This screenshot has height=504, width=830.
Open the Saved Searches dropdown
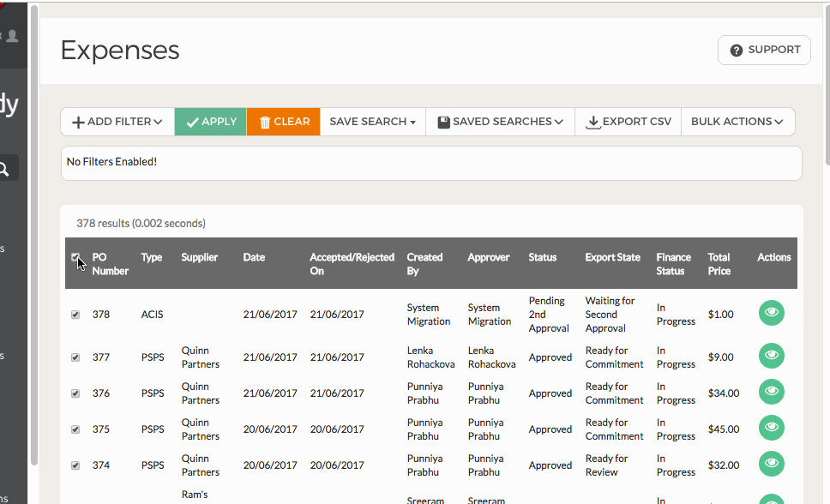[500, 122]
